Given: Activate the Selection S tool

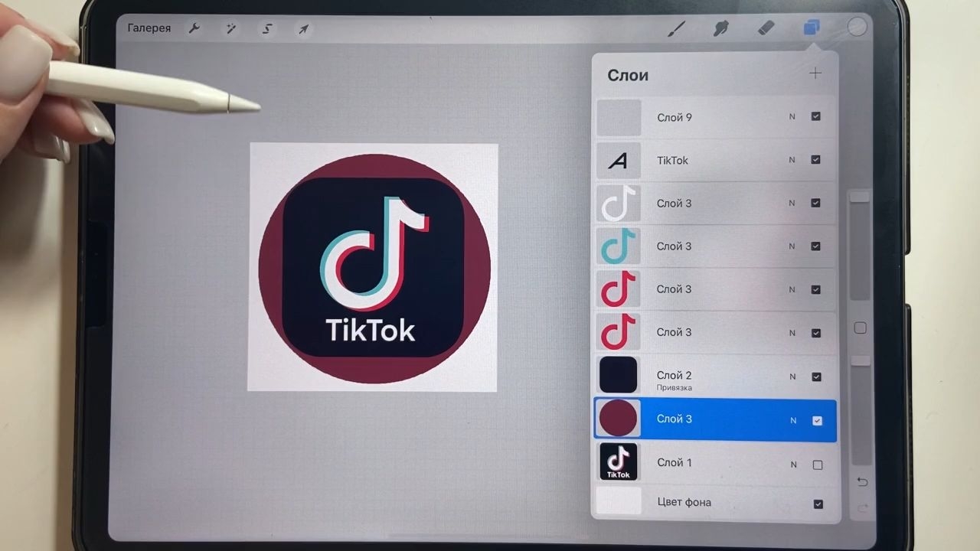Looking at the screenshot, I should pyautogui.click(x=267, y=29).
